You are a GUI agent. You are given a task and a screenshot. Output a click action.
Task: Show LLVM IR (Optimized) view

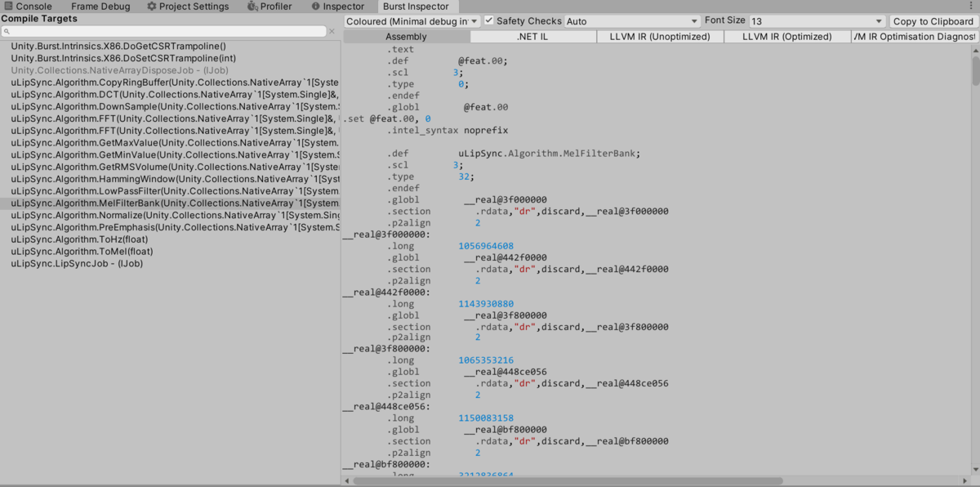coord(786,37)
